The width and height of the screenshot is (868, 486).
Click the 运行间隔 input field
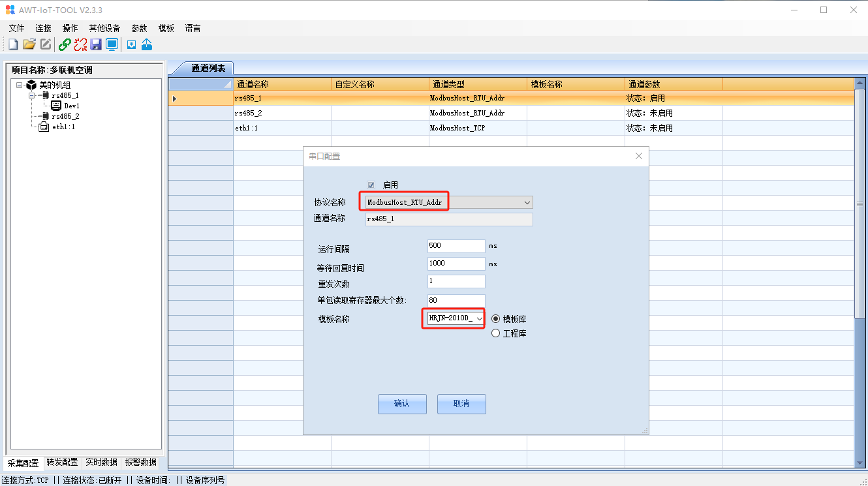[456, 247]
